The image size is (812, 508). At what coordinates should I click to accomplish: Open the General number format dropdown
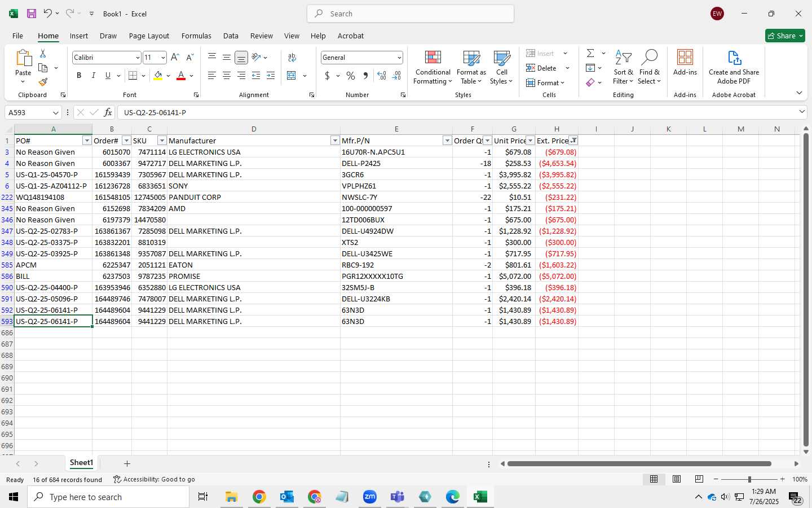click(x=399, y=58)
